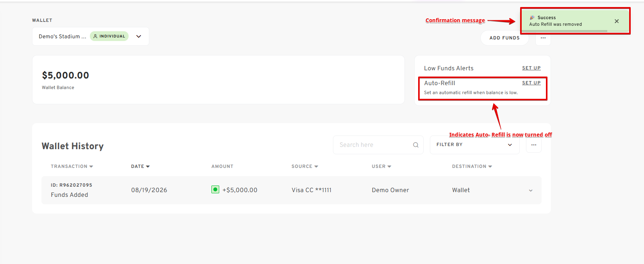Click the green status icon beside +$5,000.00

(215, 189)
